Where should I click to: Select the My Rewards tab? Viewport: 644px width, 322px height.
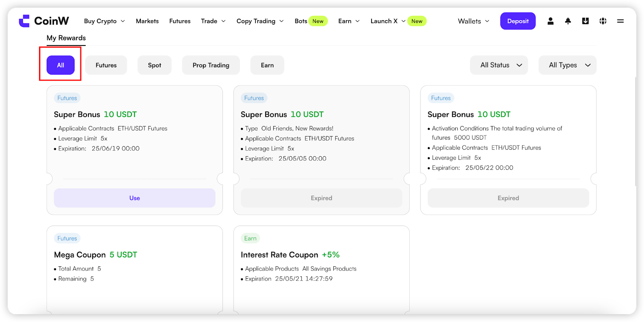coord(66,38)
